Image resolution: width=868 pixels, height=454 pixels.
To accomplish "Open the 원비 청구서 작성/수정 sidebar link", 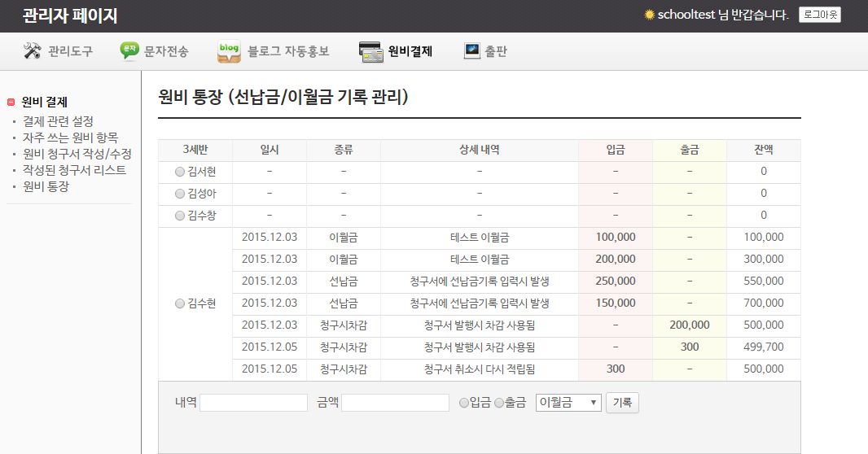I will pos(77,154).
